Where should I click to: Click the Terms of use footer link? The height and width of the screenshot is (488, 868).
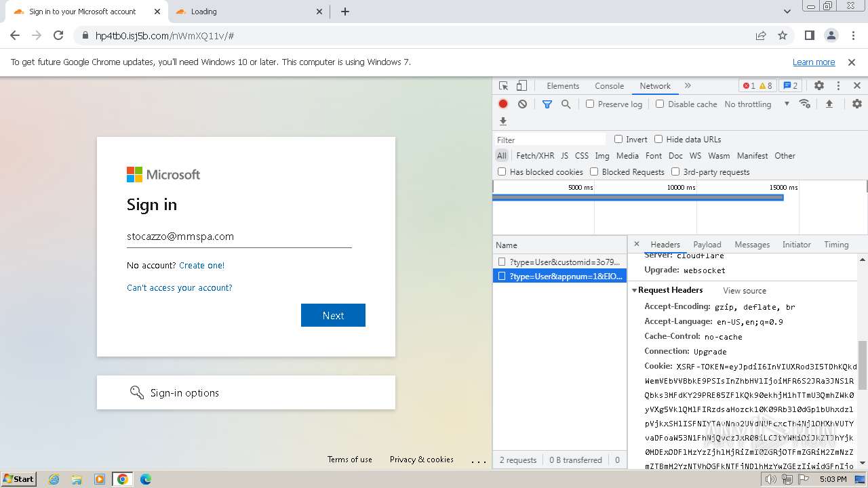pos(350,460)
